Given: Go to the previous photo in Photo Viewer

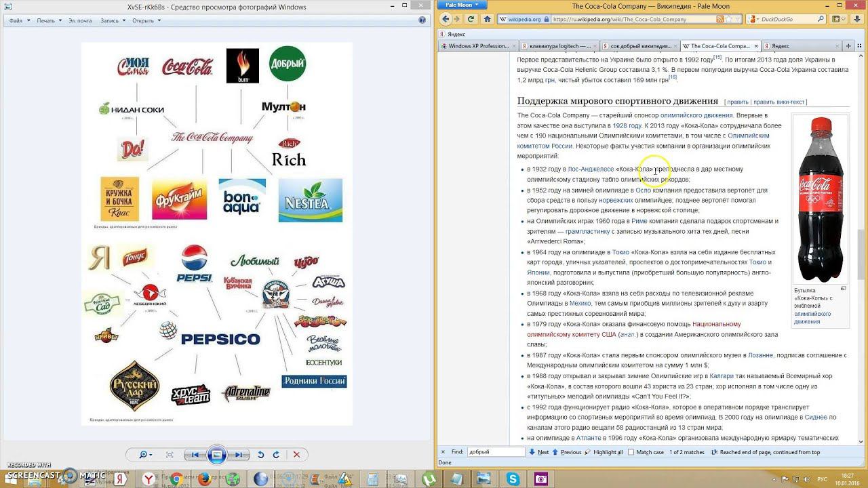Looking at the screenshot, I should coord(195,455).
